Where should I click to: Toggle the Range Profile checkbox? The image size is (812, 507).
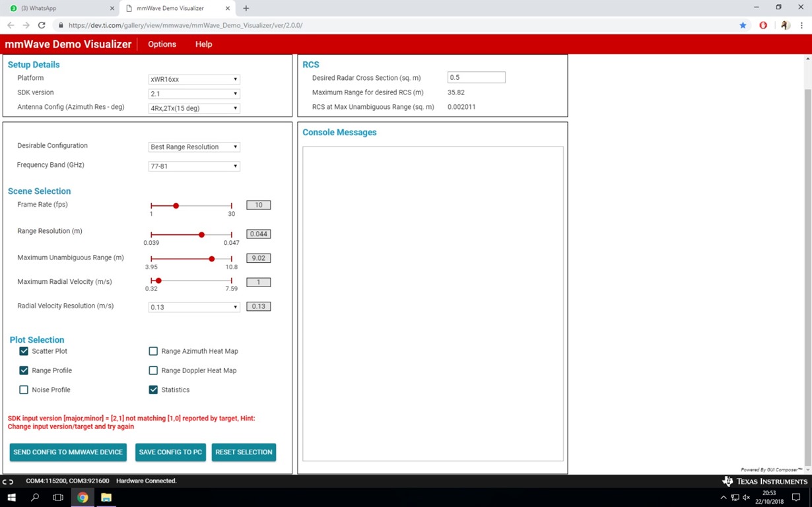[x=24, y=370]
